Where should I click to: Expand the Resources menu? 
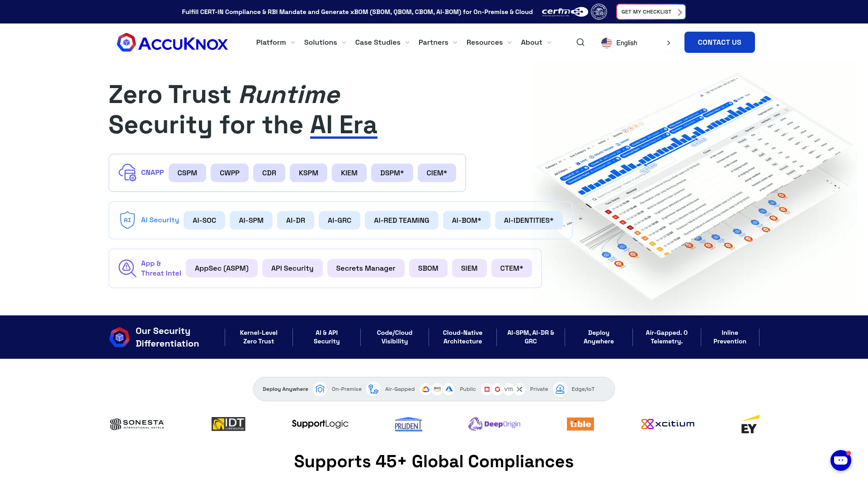489,42
